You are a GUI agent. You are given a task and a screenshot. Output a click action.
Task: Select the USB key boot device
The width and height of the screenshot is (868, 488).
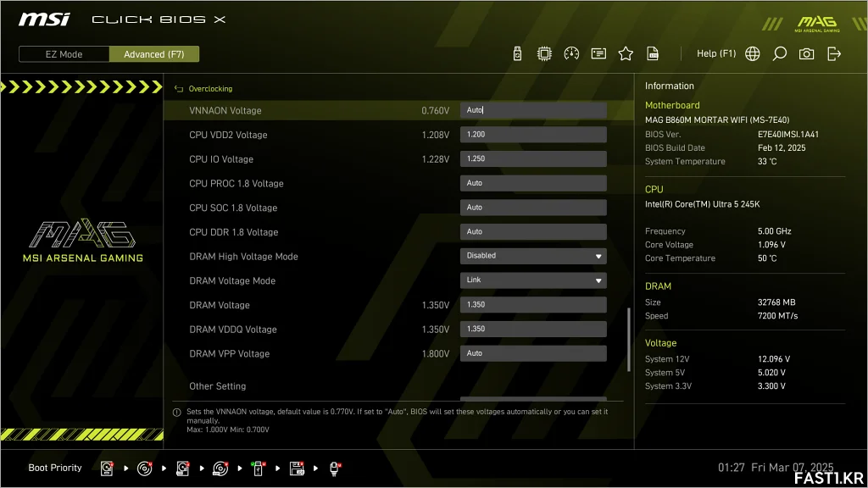[258, 469]
